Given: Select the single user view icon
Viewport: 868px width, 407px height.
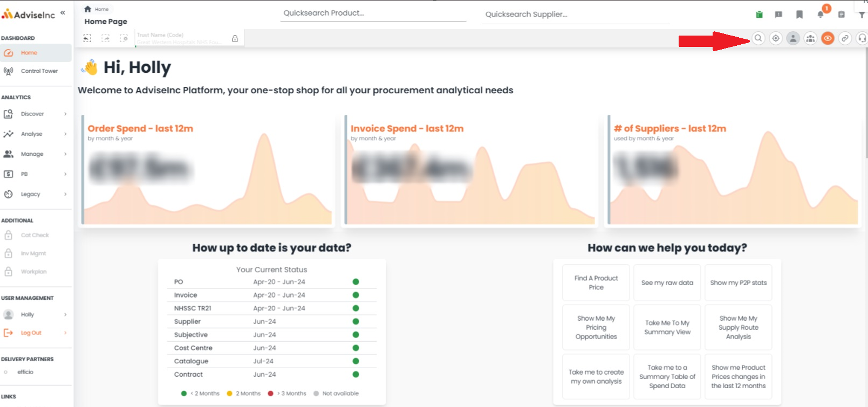Looking at the screenshot, I should click(x=793, y=38).
